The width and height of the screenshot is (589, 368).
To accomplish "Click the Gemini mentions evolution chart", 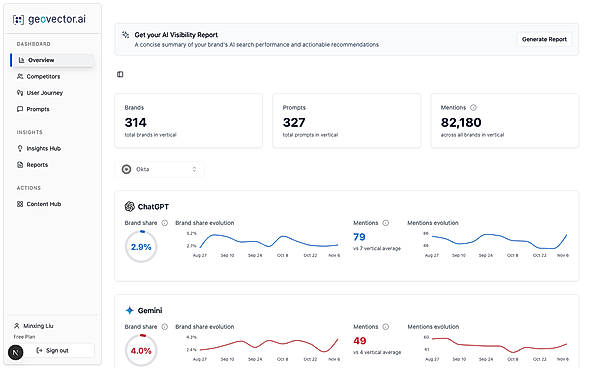I will pos(496,348).
